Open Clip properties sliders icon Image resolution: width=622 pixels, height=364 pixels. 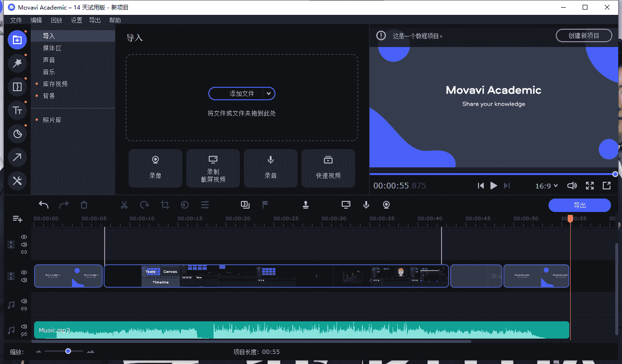point(205,205)
